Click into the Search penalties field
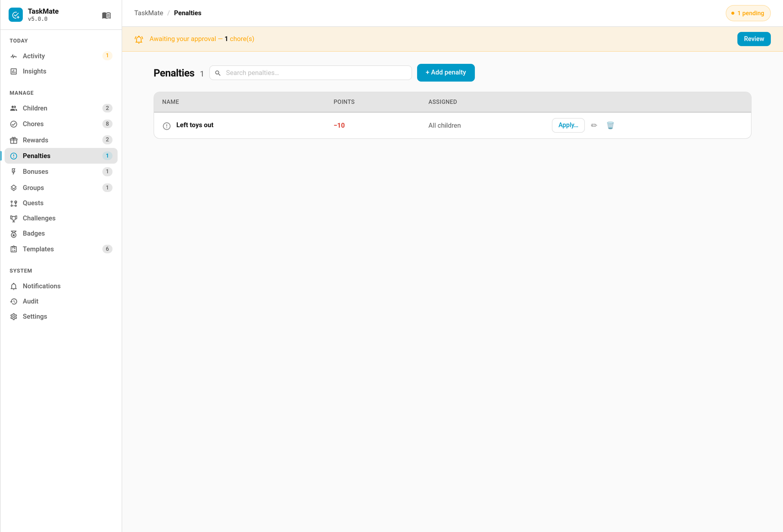 (310, 73)
